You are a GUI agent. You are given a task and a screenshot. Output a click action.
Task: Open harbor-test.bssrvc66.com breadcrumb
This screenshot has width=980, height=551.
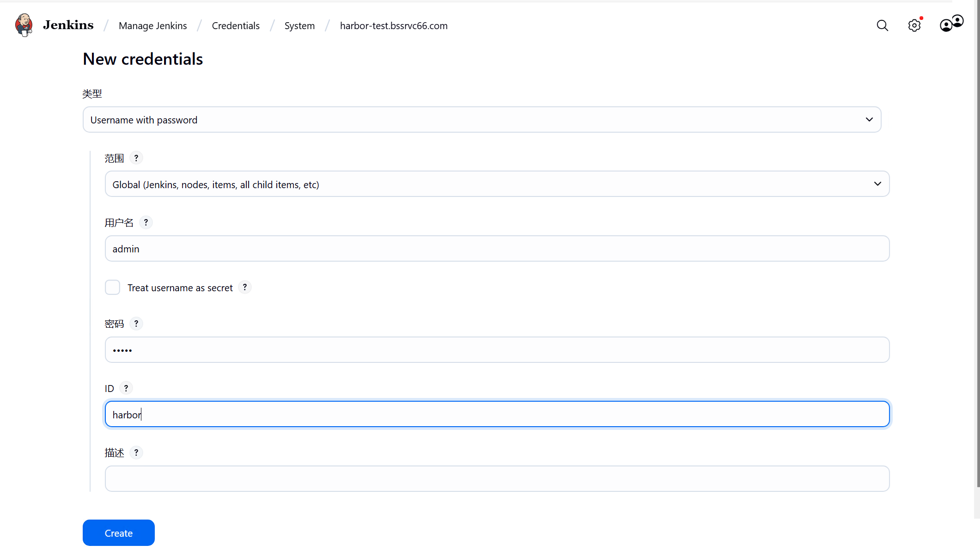click(393, 26)
